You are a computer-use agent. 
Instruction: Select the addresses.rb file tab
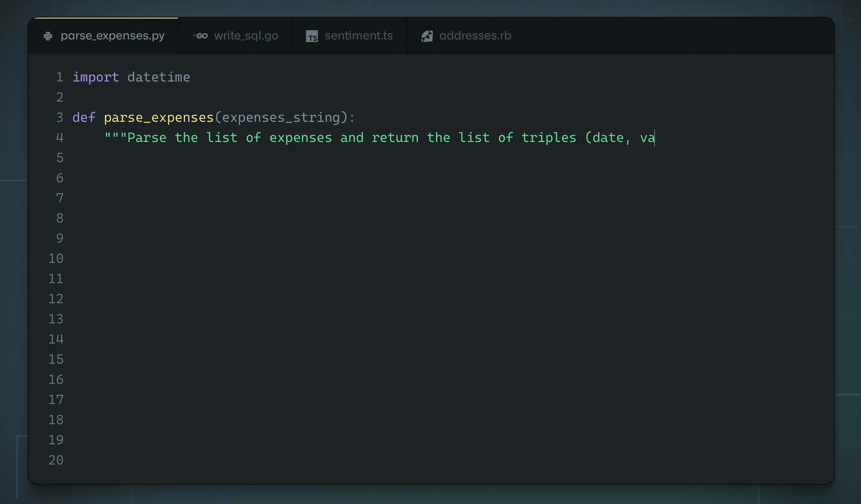tap(475, 35)
